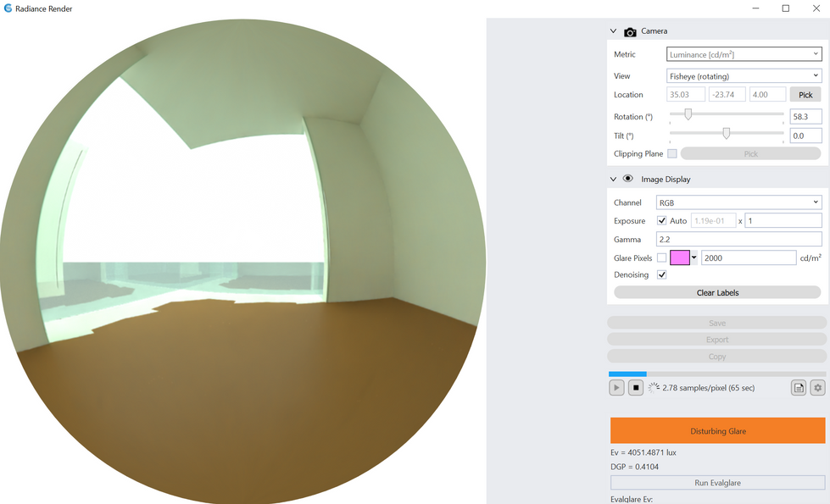Click the eye icon beside Image Display
Image resolution: width=830 pixels, height=504 pixels.
[627, 179]
